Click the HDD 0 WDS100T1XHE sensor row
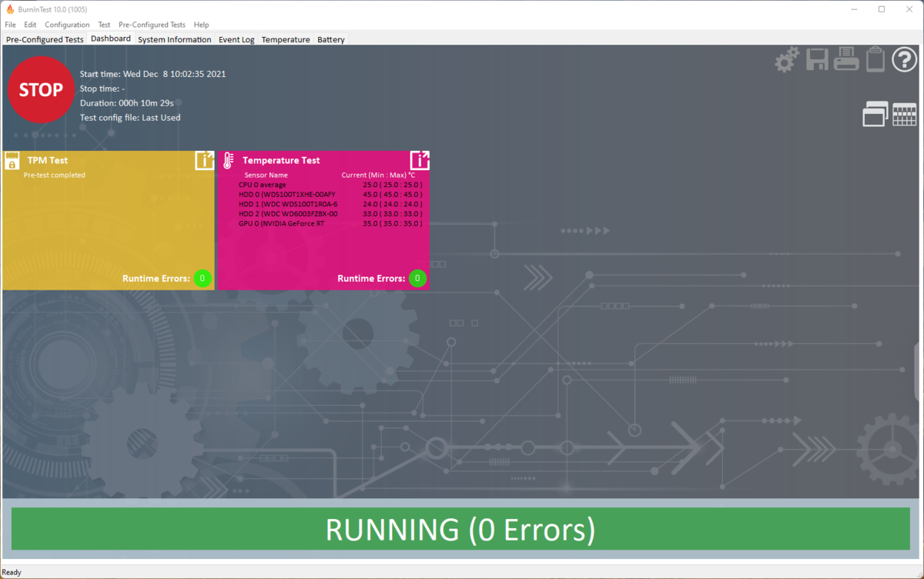924x579 pixels. [x=330, y=194]
